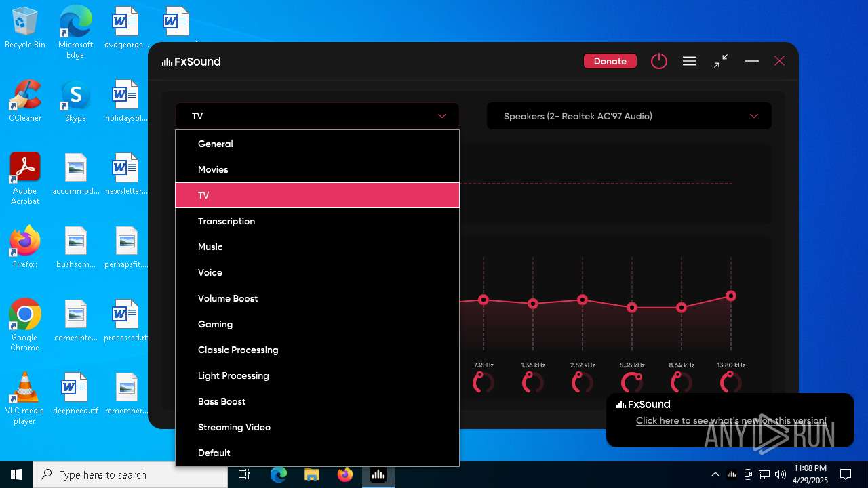Click the taskbar search box
This screenshot has width=868, height=488.
pos(130,474)
